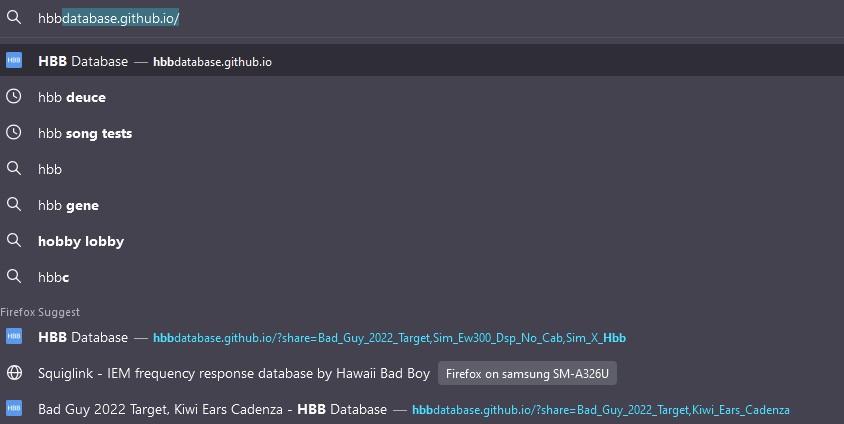Open the Bad Guy 2022 Target, Kiwi Ears Cadenza result

(x=422, y=409)
